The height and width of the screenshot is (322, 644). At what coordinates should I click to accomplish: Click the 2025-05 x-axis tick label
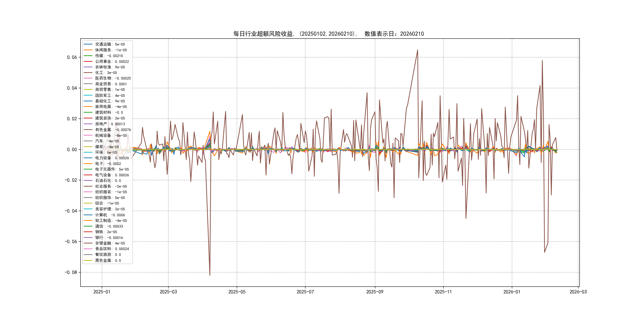[x=237, y=292]
